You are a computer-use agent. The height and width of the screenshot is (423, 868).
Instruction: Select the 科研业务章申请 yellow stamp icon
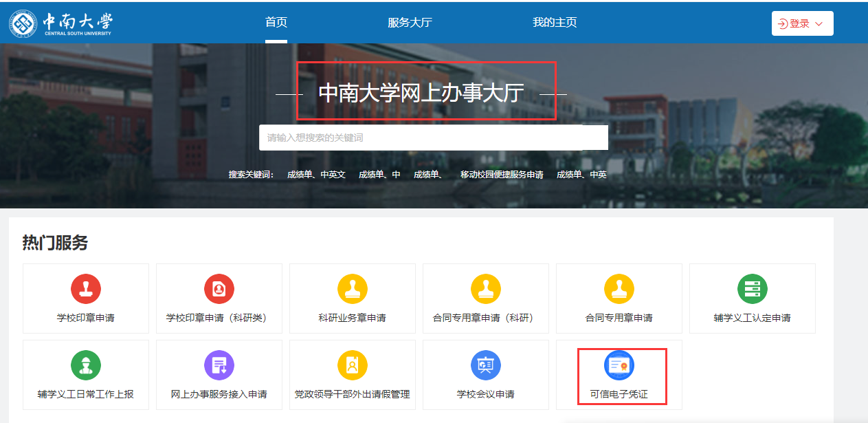click(353, 288)
